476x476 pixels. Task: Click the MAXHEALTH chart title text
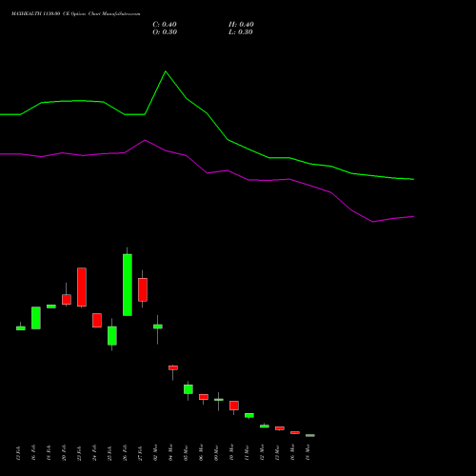[75, 14]
